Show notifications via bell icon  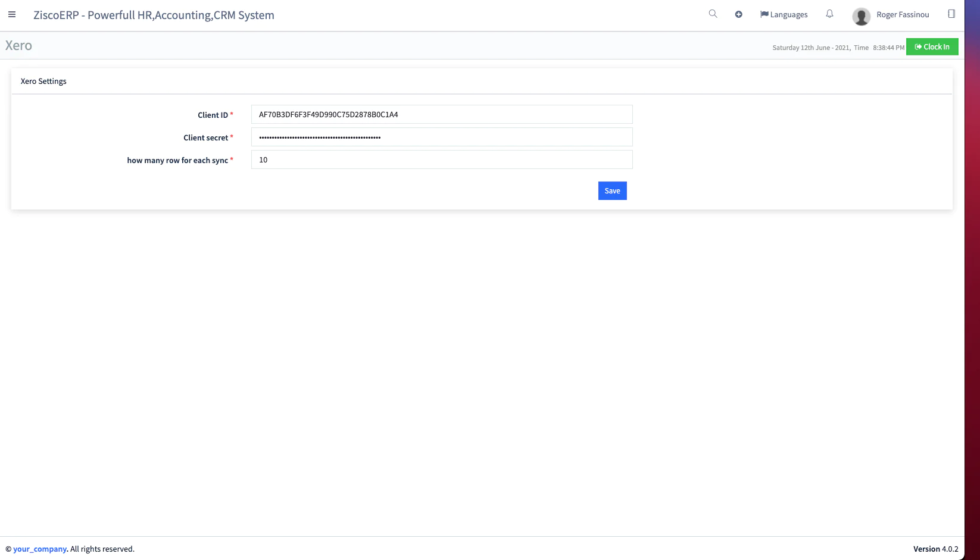829,14
